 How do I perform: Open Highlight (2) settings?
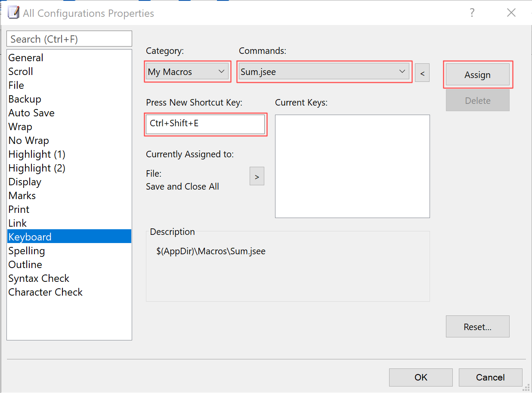(69, 168)
